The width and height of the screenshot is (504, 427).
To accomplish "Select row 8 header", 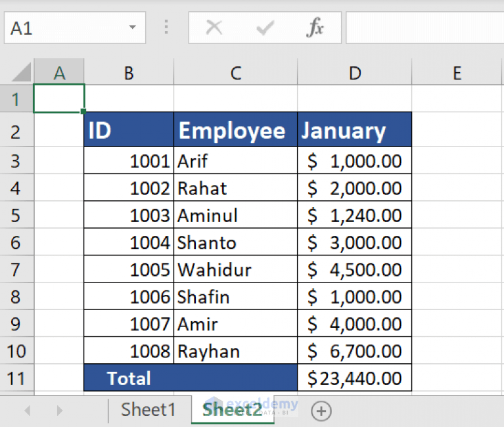I will coord(16,296).
